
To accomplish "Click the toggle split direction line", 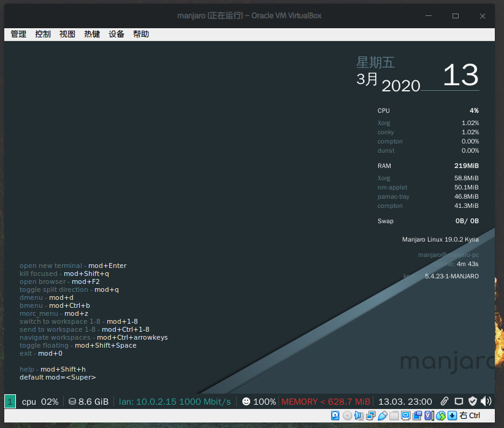I will tap(69, 289).
